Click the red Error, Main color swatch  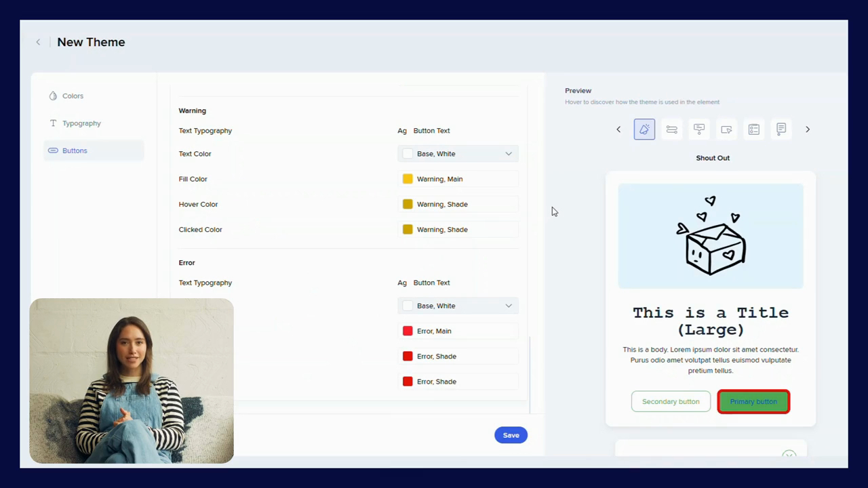[x=408, y=331]
